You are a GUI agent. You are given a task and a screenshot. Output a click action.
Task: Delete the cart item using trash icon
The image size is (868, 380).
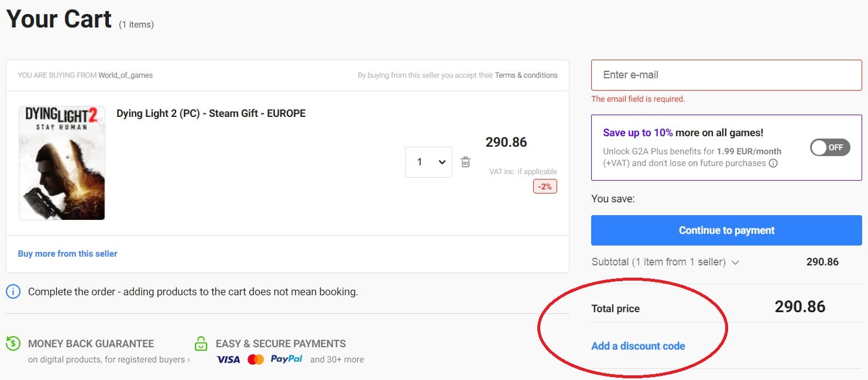465,162
